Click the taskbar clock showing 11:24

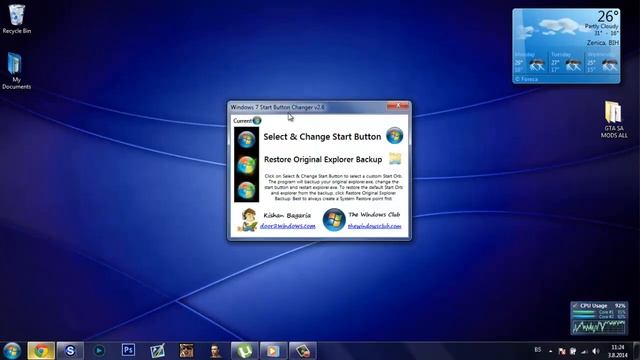tap(618, 351)
